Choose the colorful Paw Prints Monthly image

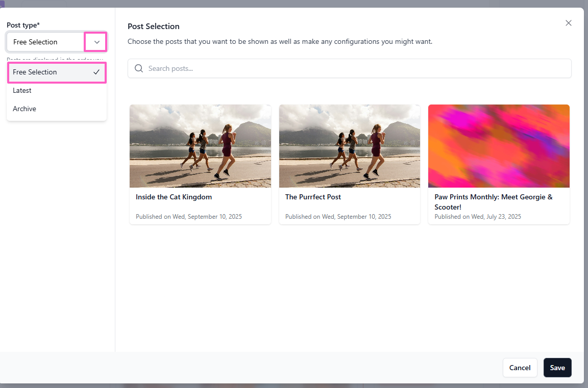(x=499, y=146)
